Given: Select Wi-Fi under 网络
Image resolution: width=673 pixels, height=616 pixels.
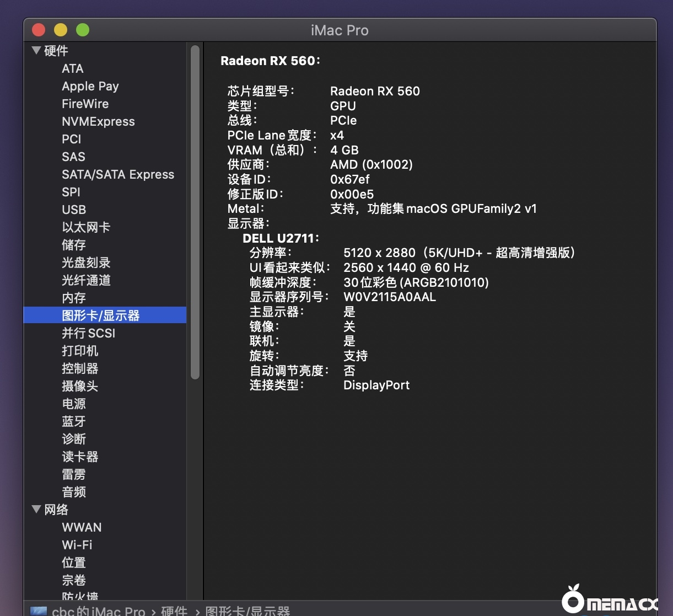Looking at the screenshot, I should tap(77, 545).
